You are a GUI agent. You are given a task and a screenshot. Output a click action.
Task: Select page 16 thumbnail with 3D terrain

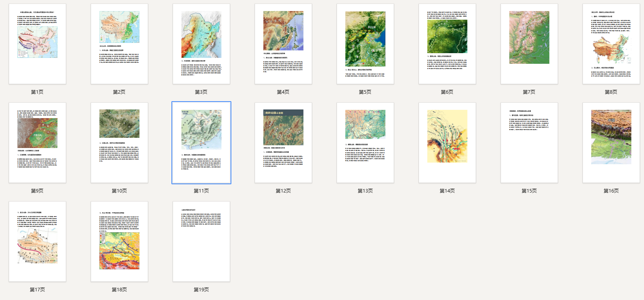tap(611, 143)
